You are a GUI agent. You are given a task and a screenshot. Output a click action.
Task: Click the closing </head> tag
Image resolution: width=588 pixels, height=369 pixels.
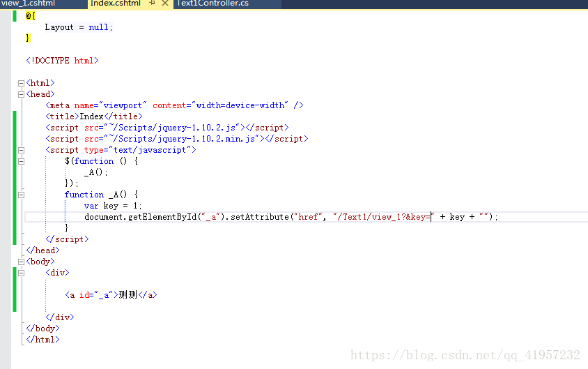pyautogui.click(x=42, y=250)
